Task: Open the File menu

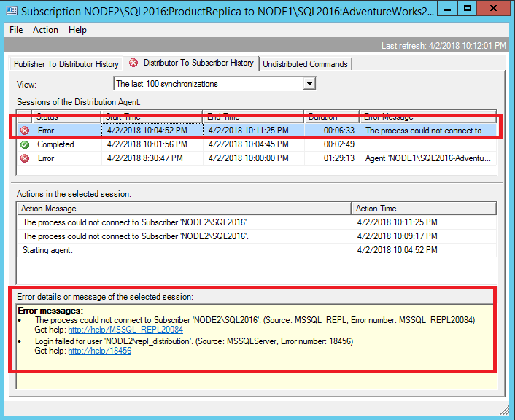Action: 16,30
